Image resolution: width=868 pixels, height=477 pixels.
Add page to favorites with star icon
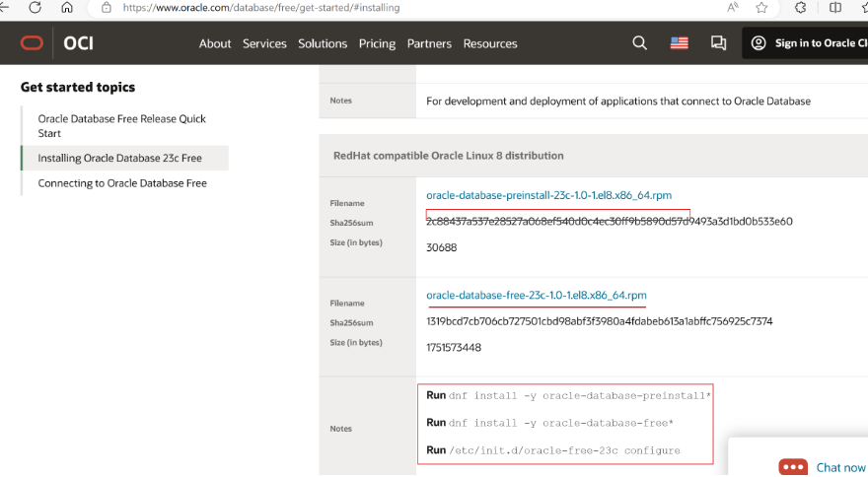761,7
